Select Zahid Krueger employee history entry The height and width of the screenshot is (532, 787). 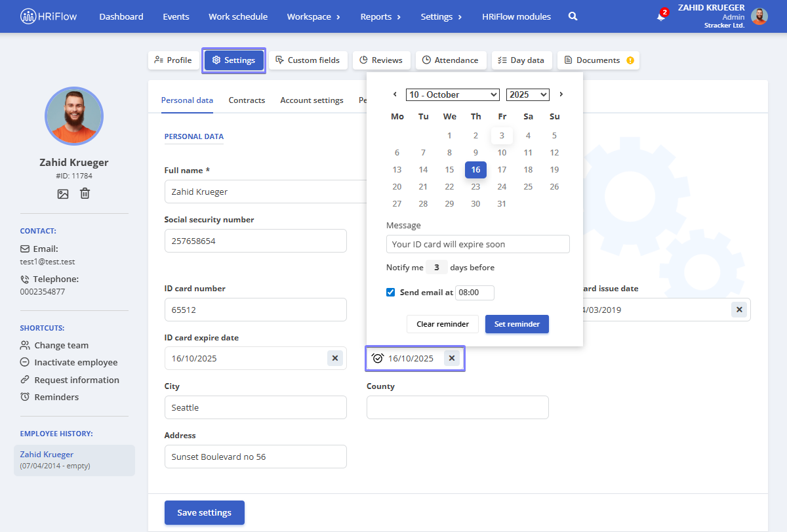click(x=74, y=460)
